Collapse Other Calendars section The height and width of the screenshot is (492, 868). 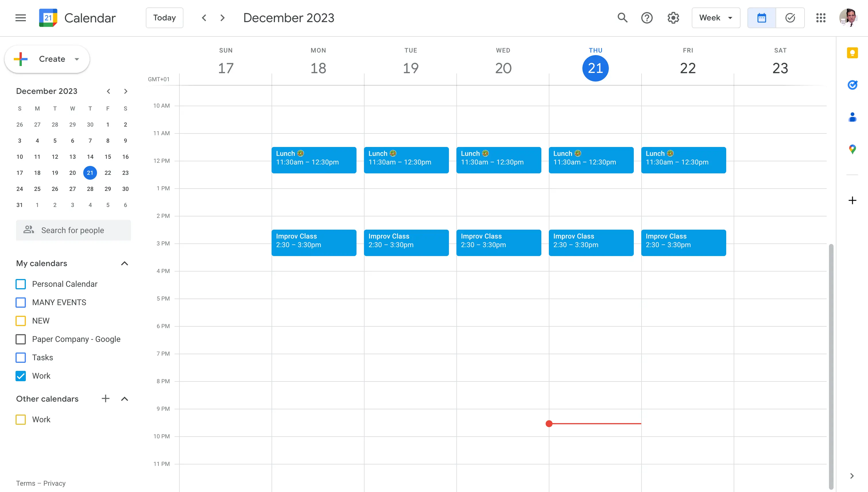tap(125, 398)
